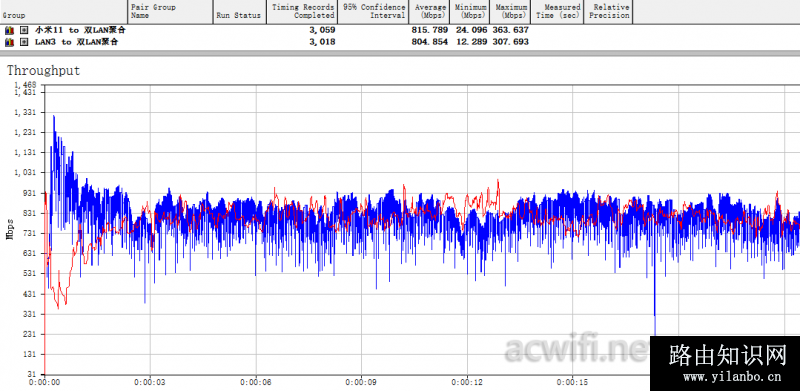Click the Maximum (Mbps) column header

tap(511, 12)
